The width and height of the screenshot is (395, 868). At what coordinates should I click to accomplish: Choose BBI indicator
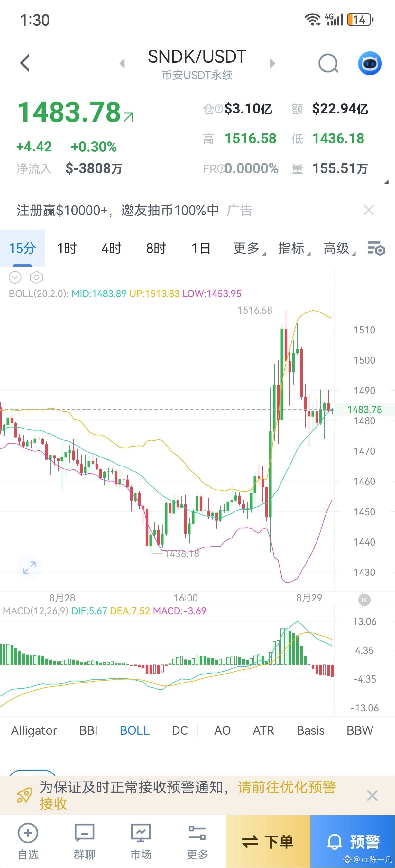click(88, 730)
